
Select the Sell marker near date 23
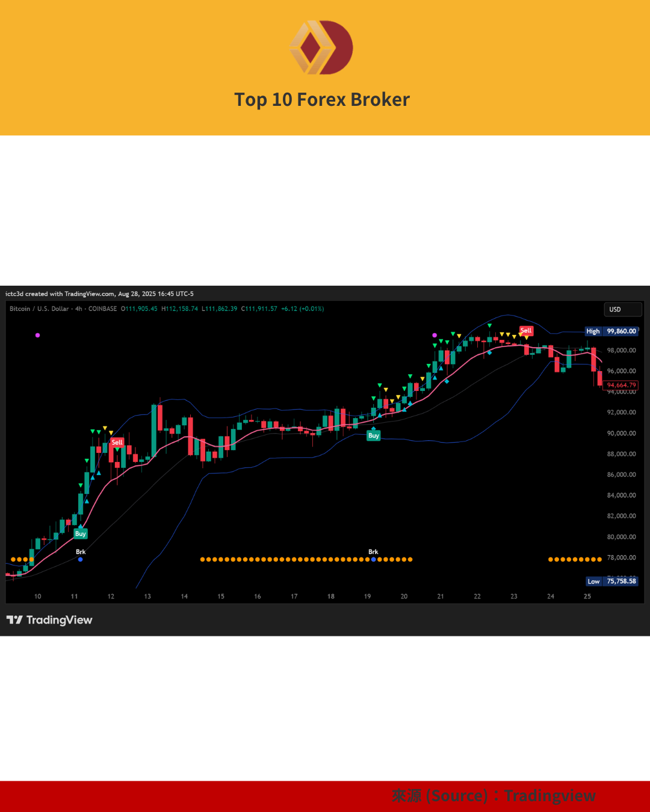click(x=526, y=330)
